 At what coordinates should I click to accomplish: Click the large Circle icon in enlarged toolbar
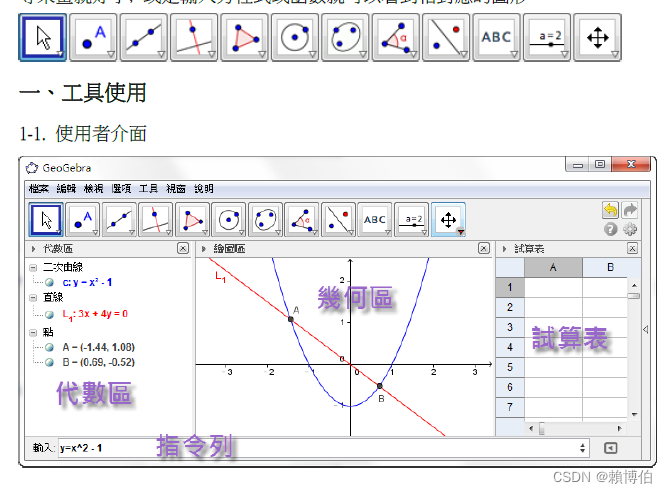point(295,37)
